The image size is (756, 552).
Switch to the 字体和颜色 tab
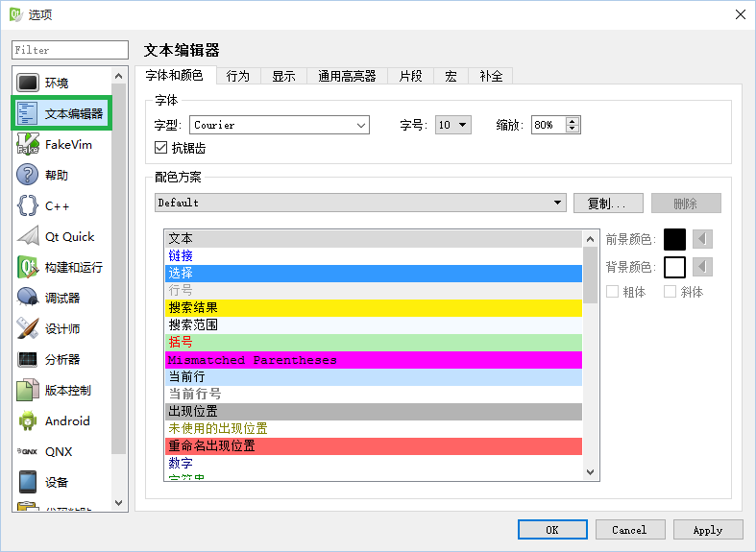[x=175, y=75]
